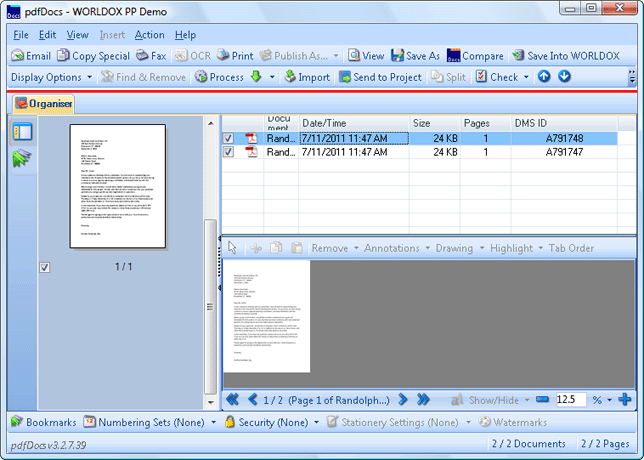
Task: Click the green pages icon in sidebar
Action: [x=22, y=158]
